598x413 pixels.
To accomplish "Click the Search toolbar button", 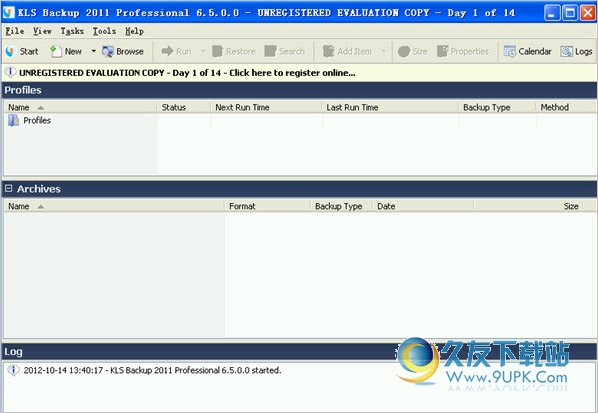I will point(285,51).
